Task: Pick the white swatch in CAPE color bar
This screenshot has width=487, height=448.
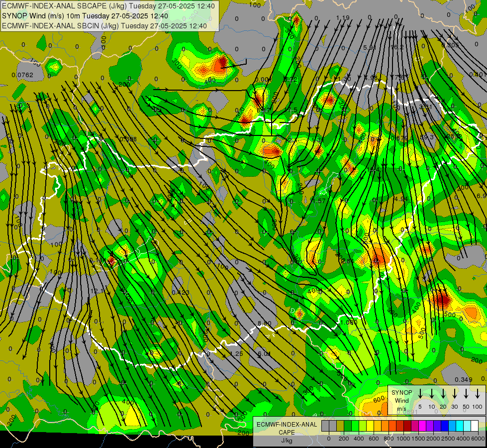Action: pyautogui.click(x=475, y=426)
